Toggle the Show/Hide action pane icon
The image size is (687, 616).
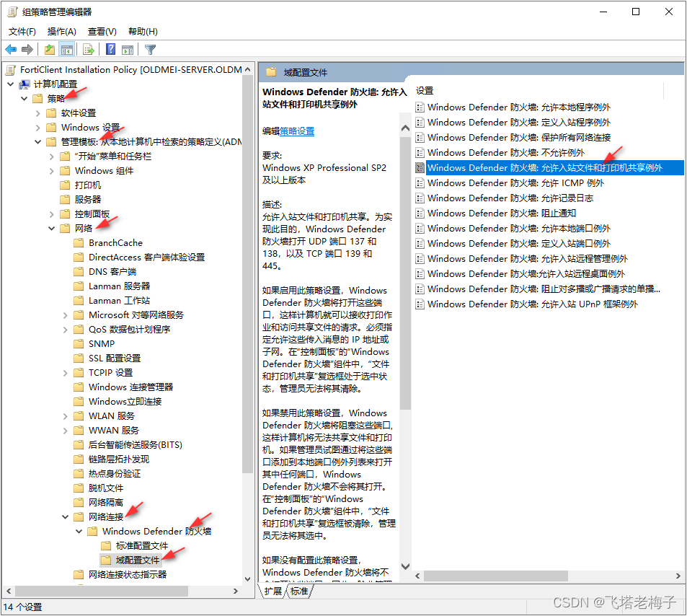point(128,50)
